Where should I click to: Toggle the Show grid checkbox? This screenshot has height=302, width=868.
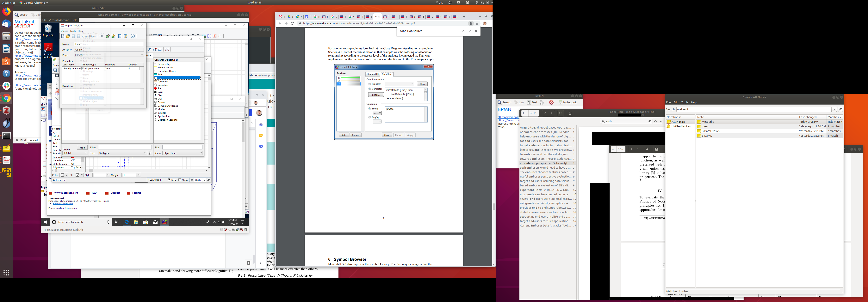pos(180,180)
